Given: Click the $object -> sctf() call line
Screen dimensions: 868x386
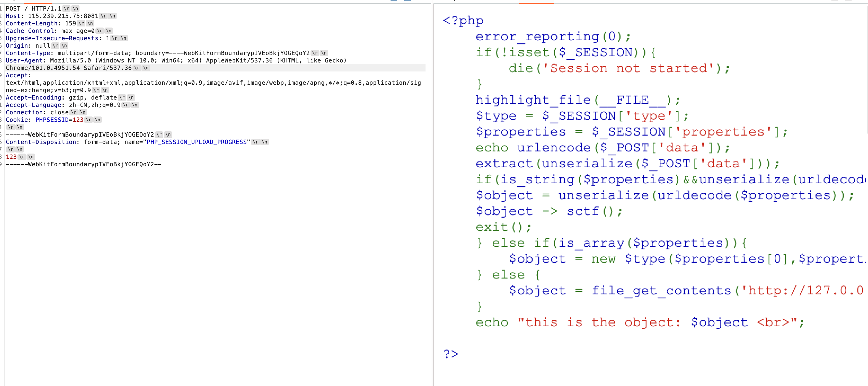Looking at the screenshot, I should 549,211.
